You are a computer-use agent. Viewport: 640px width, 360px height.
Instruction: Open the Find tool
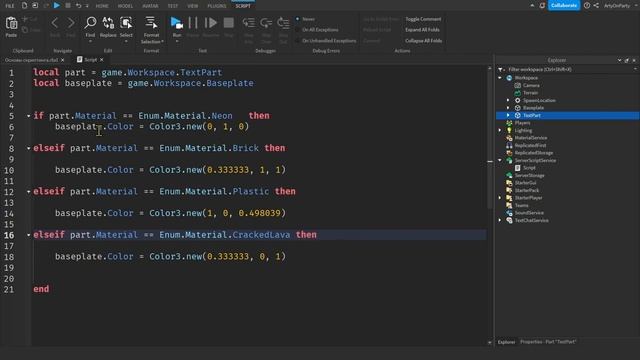90,23
